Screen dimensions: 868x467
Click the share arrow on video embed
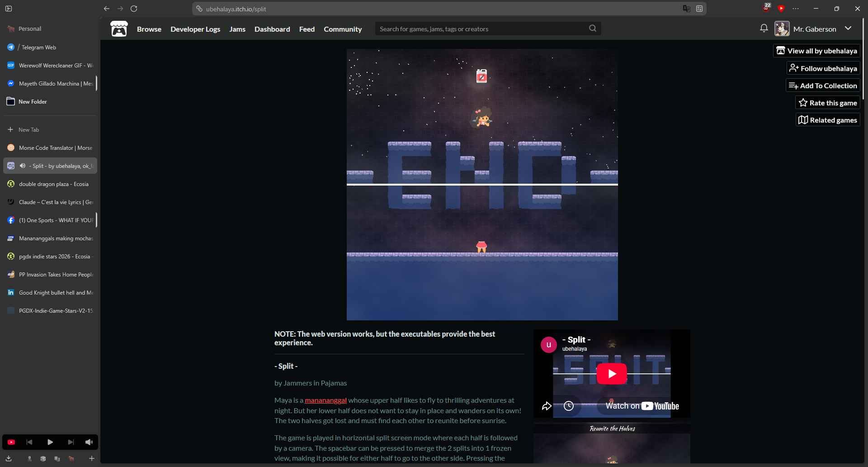point(547,406)
